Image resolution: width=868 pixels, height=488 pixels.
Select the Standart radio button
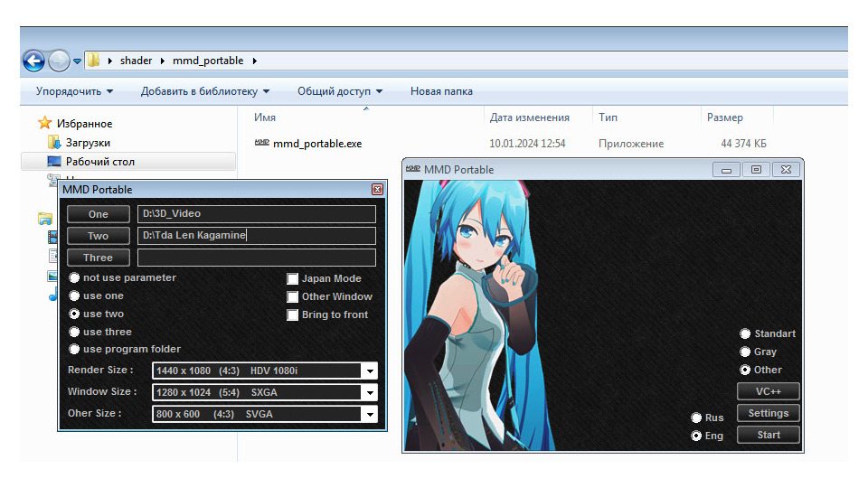pos(745,333)
